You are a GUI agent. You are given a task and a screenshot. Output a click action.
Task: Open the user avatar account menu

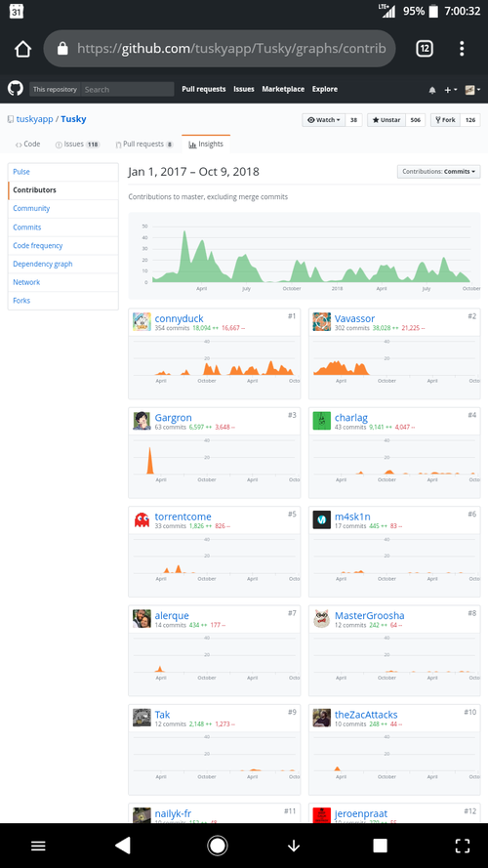pyautogui.click(x=472, y=90)
